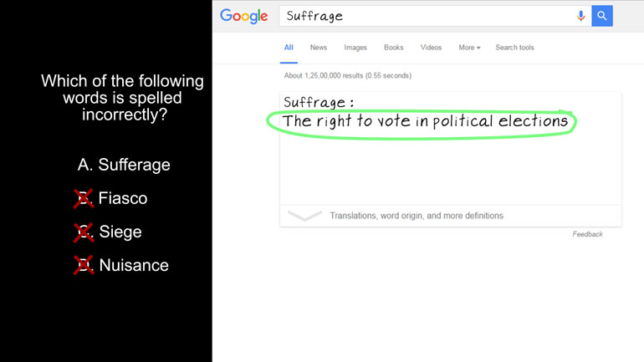This screenshot has width=644, height=362.
Task: Click the red X beside Nuisance
Action: [x=84, y=265]
